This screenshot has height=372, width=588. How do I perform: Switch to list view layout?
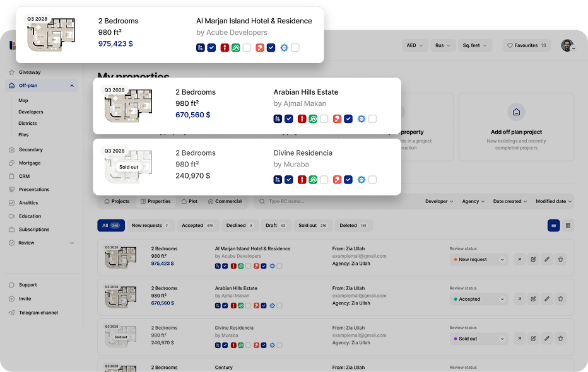pyautogui.click(x=553, y=226)
